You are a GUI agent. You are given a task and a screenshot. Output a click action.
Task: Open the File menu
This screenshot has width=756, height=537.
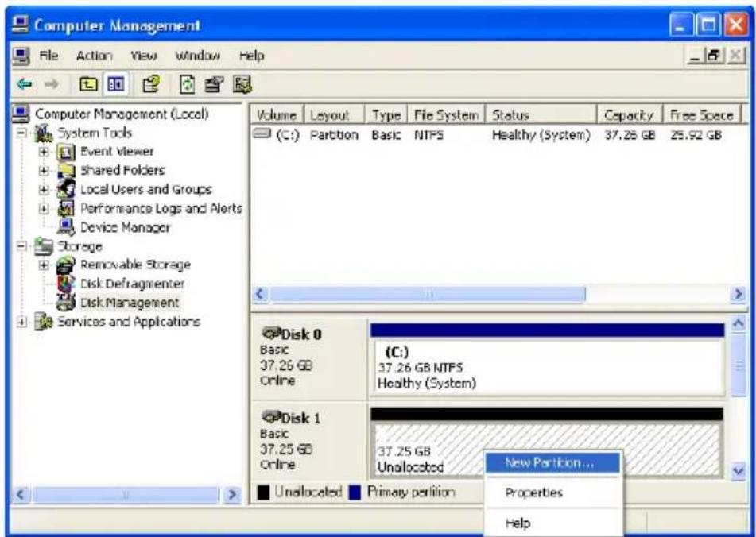[48, 56]
